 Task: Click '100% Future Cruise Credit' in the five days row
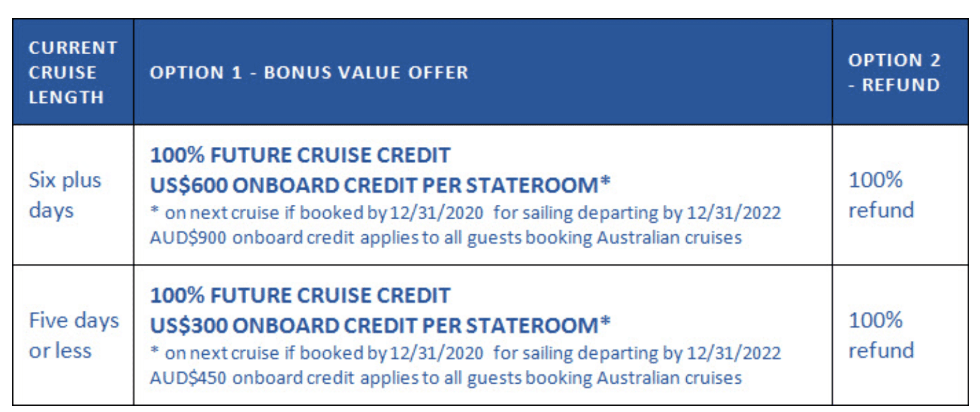300,296
